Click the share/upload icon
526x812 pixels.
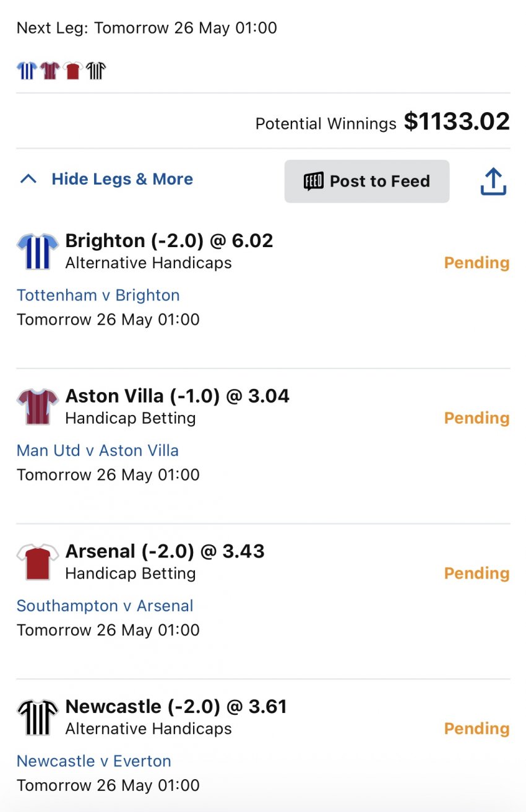tap(493, 182)
